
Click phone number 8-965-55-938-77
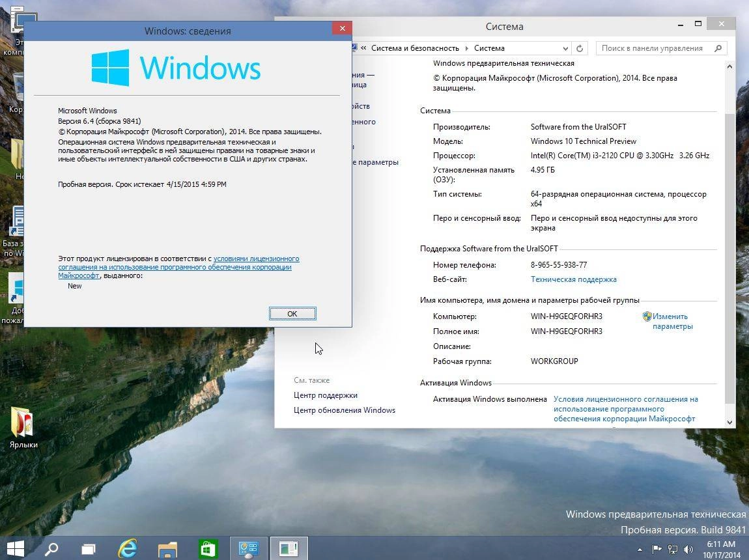(558, 265)
